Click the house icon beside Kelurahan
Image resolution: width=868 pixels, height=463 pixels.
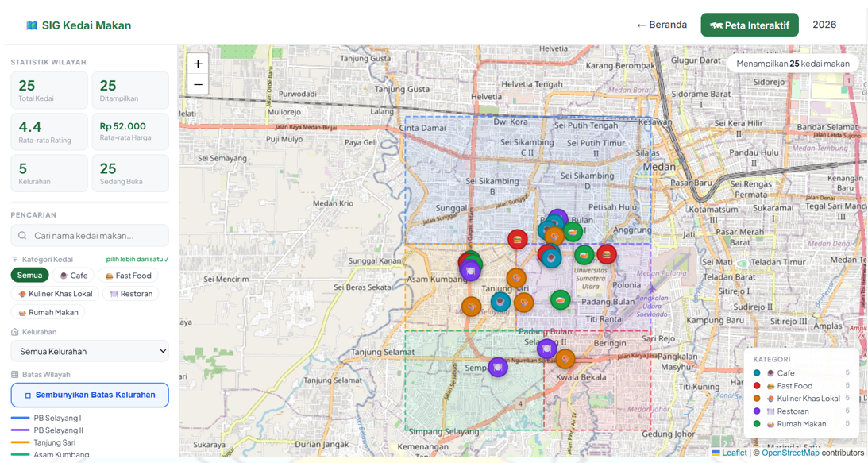15,332
